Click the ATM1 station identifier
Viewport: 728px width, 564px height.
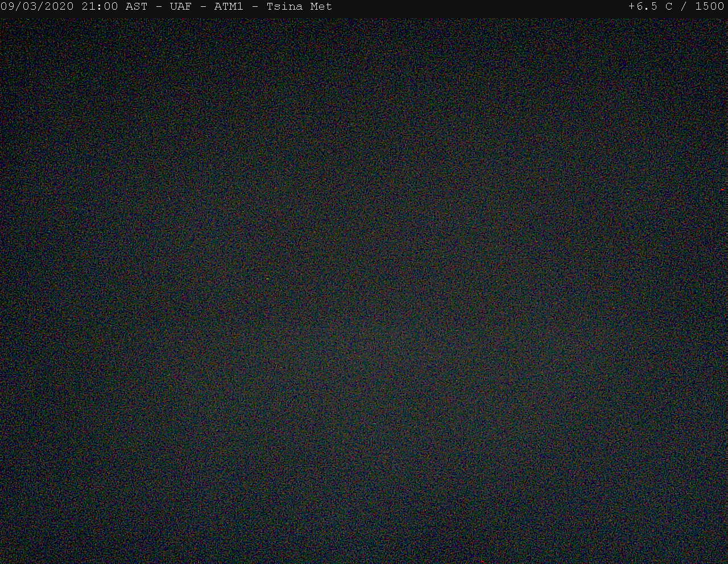[229, 6]
